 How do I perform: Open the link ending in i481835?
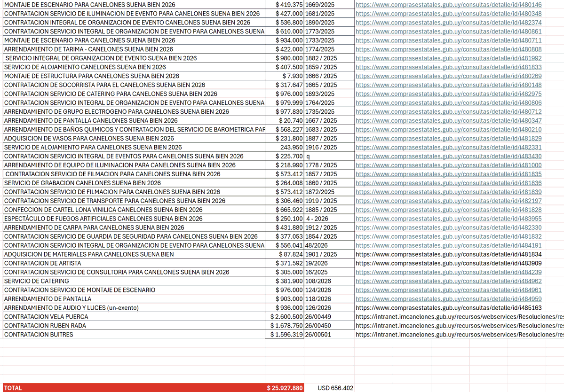(x=449, y=174)
